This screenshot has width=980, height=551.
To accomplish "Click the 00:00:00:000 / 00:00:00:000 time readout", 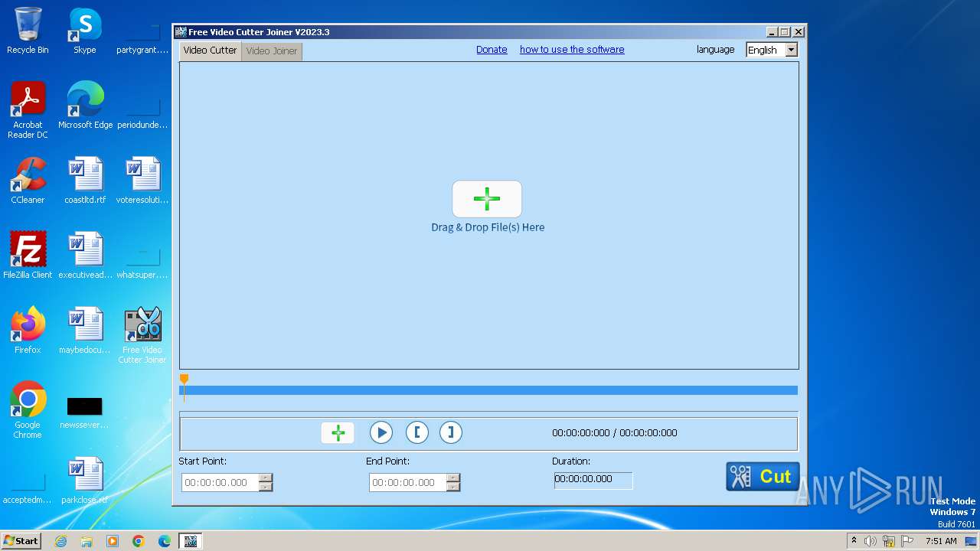I will point(615,433).
